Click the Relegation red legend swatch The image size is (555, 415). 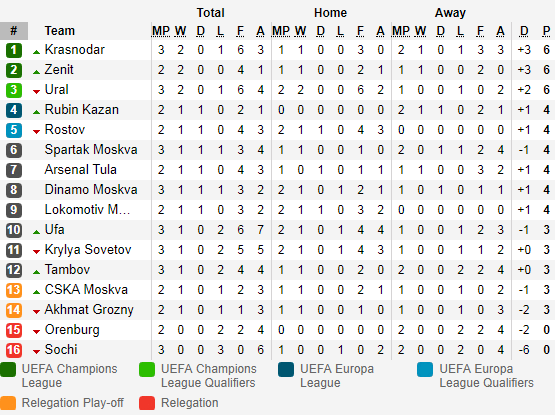(x=147, y=403)
